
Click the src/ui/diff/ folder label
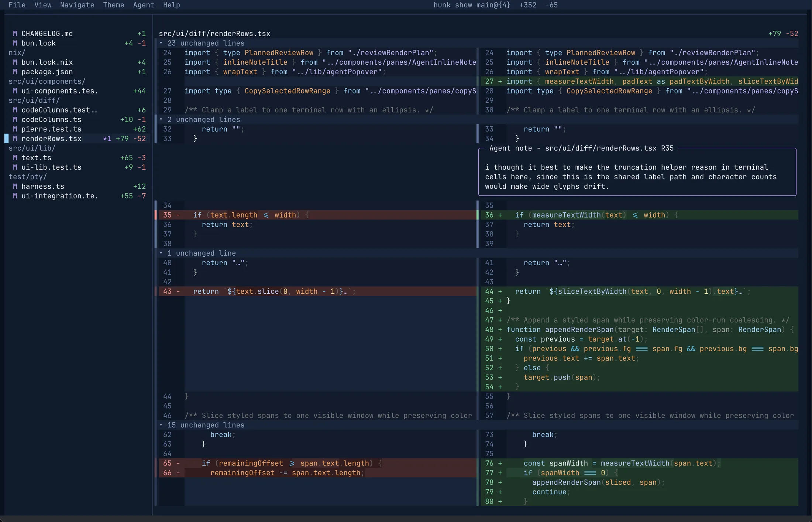click(34, 100)
